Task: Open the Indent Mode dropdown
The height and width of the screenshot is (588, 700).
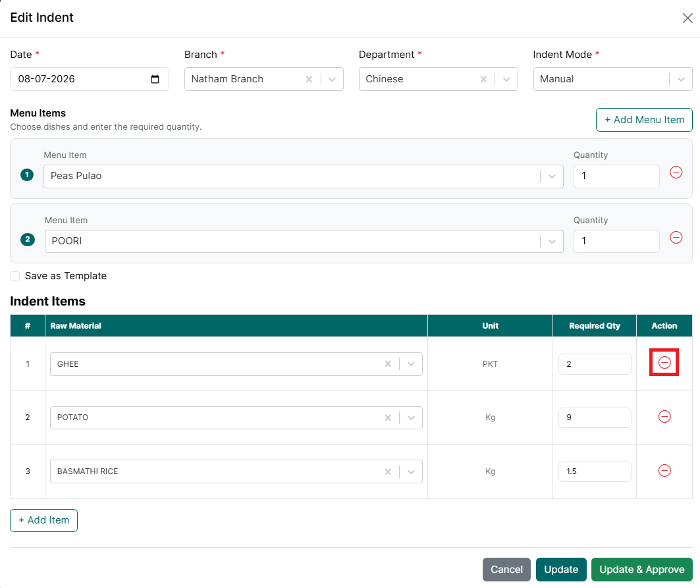Action: coord(681,79)
